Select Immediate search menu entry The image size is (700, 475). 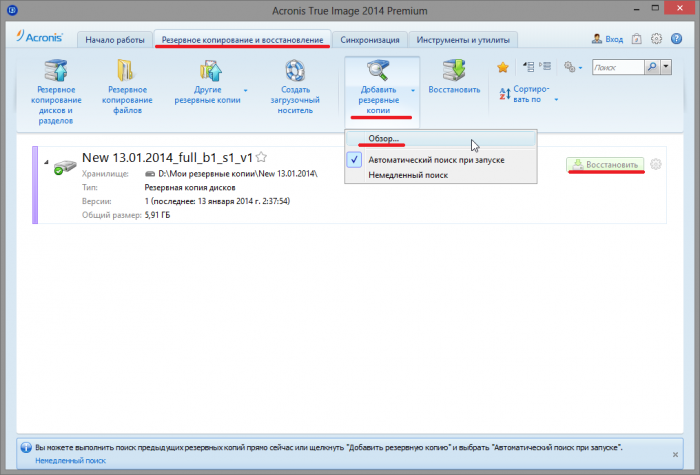(441, 175)
